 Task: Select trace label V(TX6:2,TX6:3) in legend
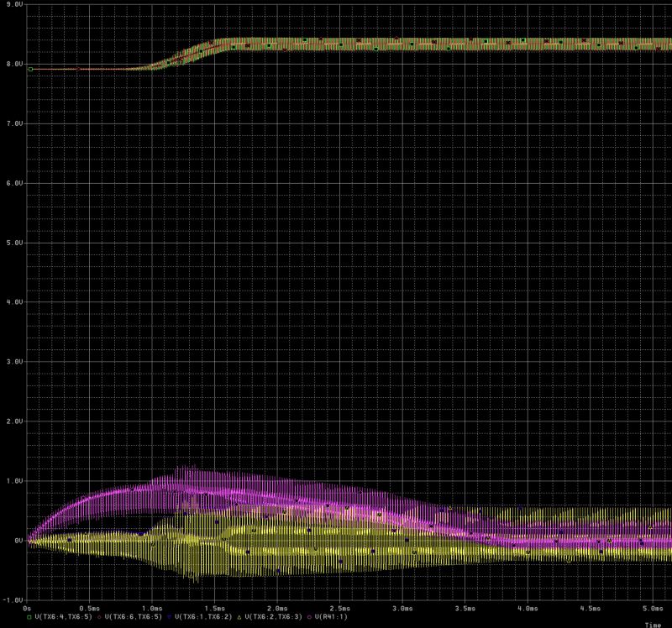click(x=274, y=617)
